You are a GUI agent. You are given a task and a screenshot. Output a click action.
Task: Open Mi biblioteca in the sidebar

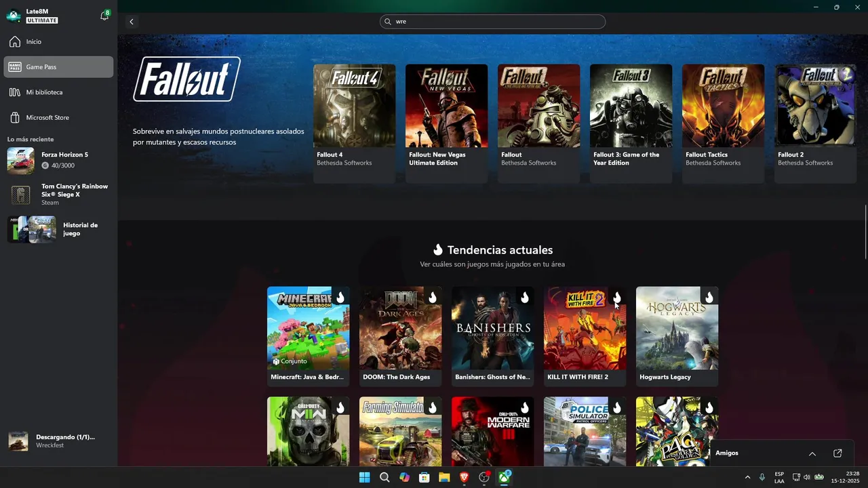point(58,92)
